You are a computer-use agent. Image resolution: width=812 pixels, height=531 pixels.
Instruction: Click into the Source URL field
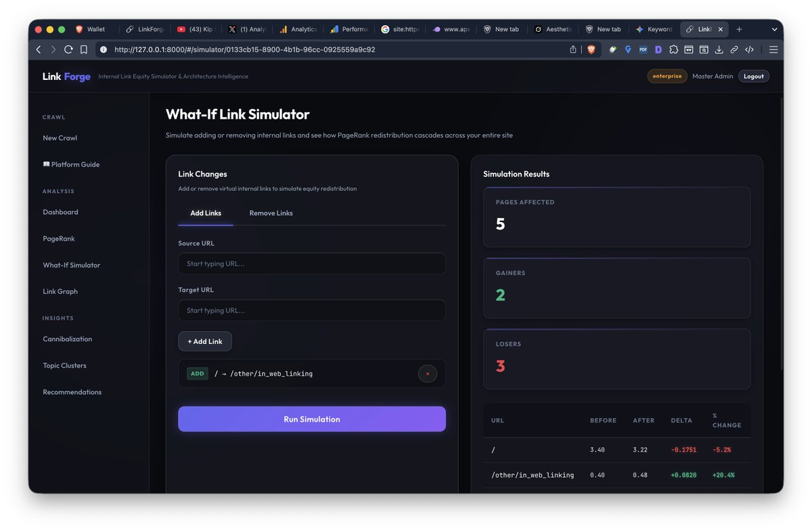point(312,263)
